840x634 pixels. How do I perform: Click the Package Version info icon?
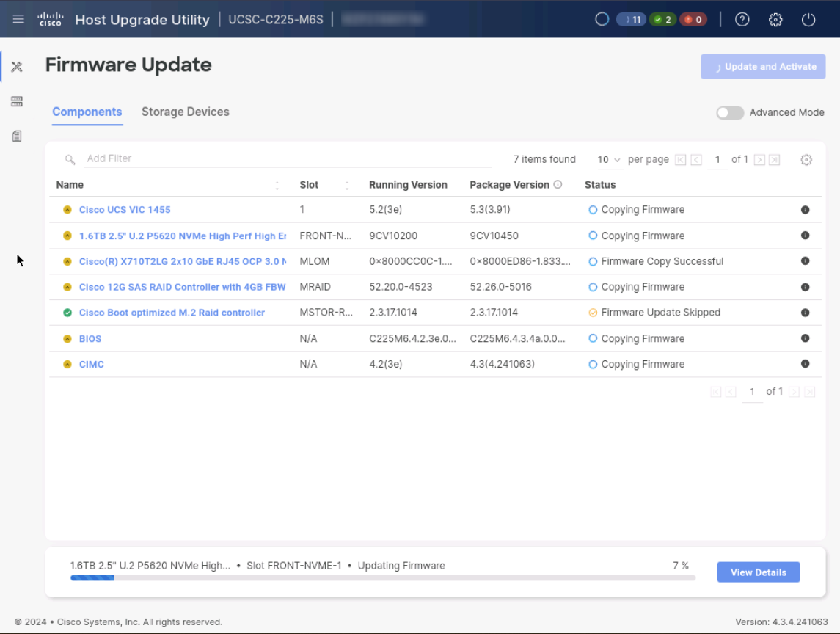558,184
